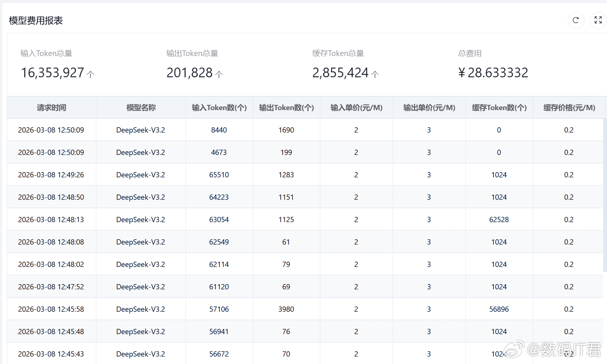Screen dimensions: 607x364
Task: Click the 缓存Token数(个) column header
Action: click(x=499, y=108)
